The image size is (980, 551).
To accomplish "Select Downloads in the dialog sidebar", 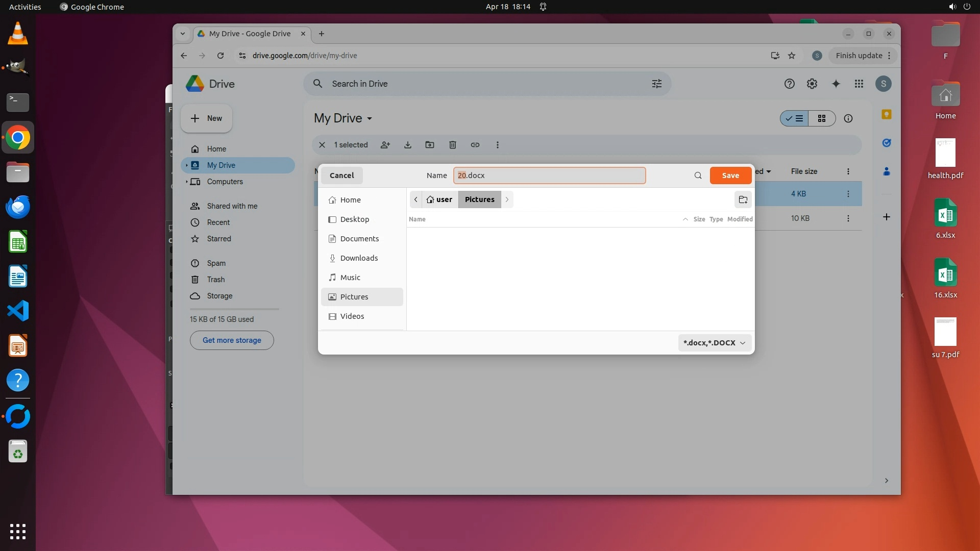I will coord(359,258).
